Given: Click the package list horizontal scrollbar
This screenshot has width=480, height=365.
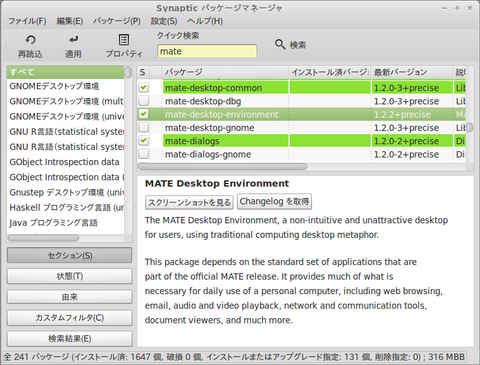Looking at the screenshot, I should click(x=222, y=166).
